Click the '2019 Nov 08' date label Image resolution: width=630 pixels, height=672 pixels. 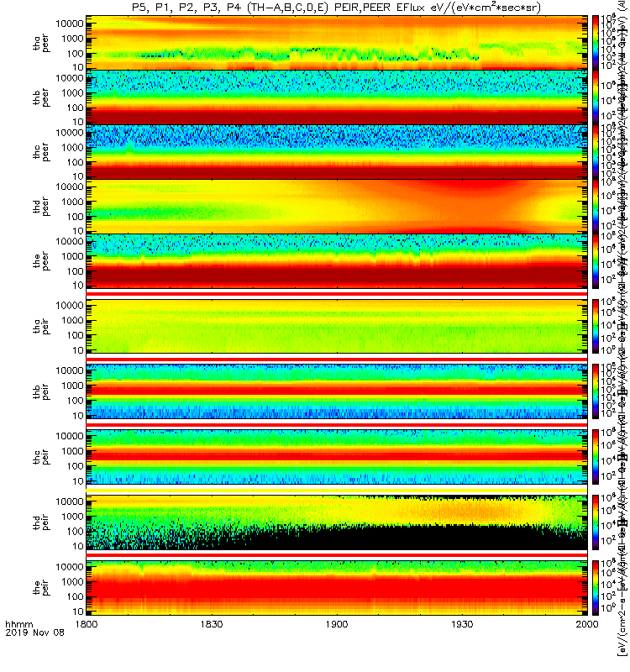34,633
